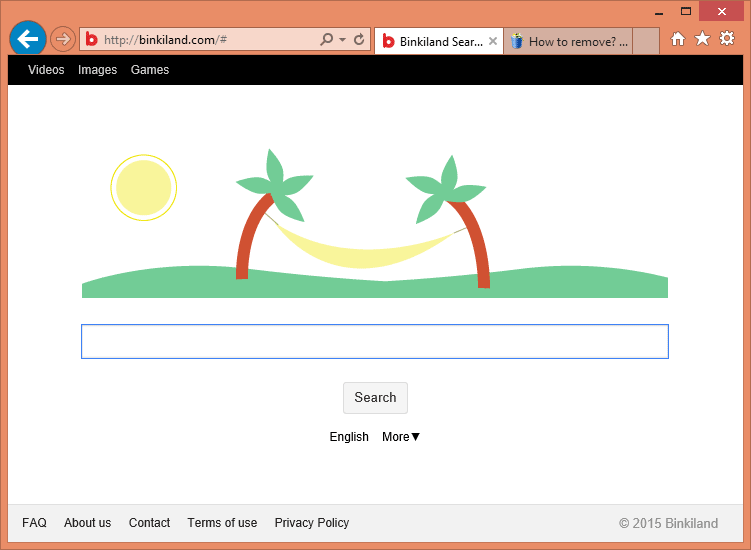The height and width of the screenshot is (550, 751).
Task: Open the Terms of use link
Action: pos(222,523)
